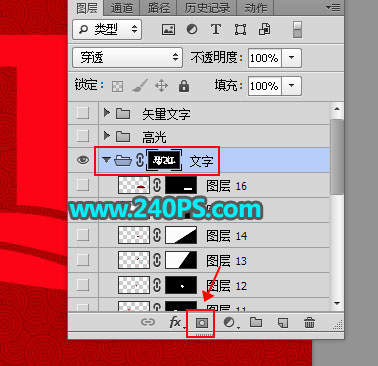Click layers list scrollbar up arrow
The image size is (378, 366).
pyautogui.click(x=337, y=109)
